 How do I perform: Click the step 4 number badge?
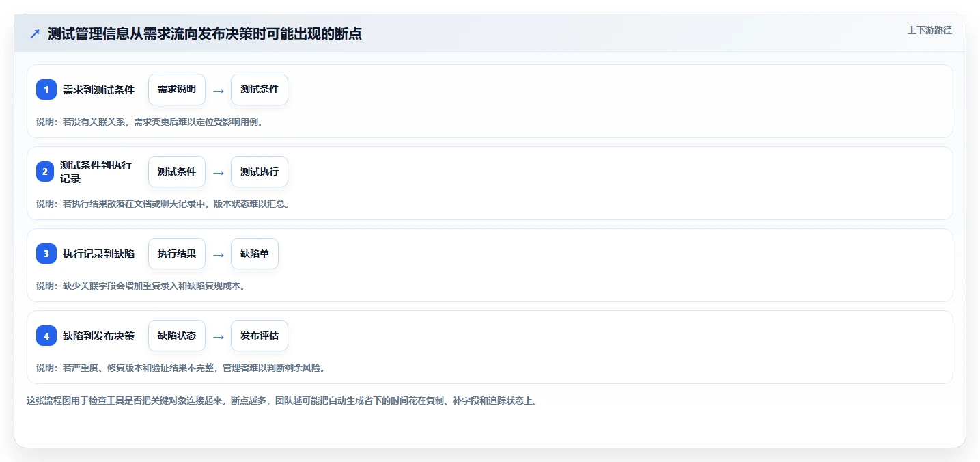point(46,336)
